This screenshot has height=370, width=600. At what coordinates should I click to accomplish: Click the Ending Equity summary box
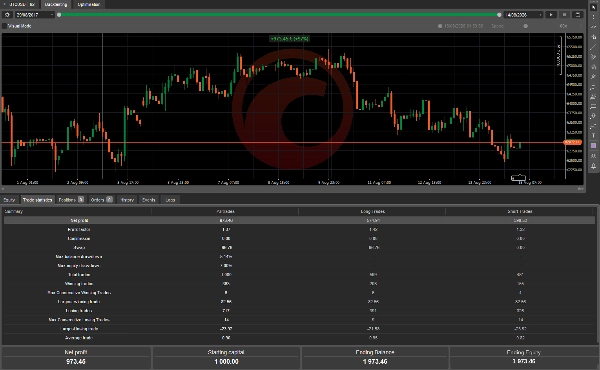click(523, 357)
